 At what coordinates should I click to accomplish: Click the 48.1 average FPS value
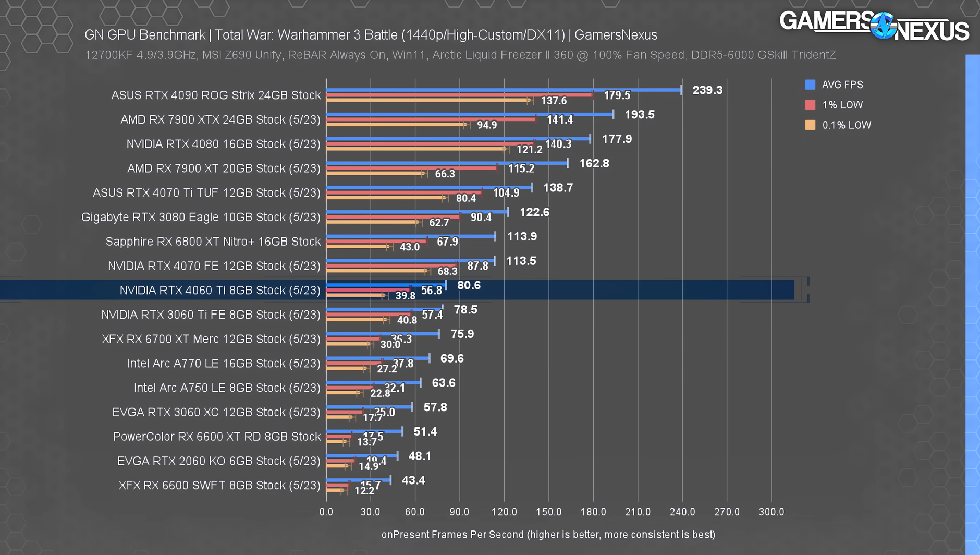point(420,456)
